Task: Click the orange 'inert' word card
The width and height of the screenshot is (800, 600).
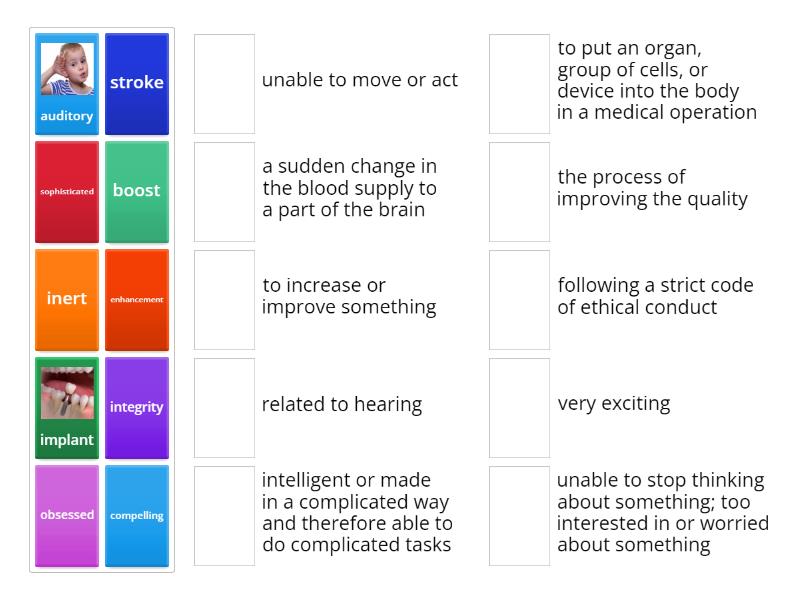Action: (67, 300)
